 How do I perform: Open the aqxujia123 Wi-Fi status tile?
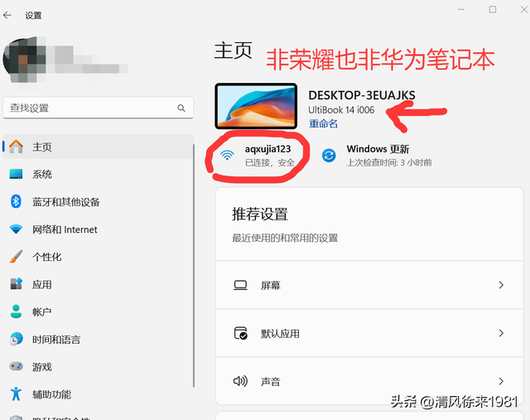[x=258, y=156]
